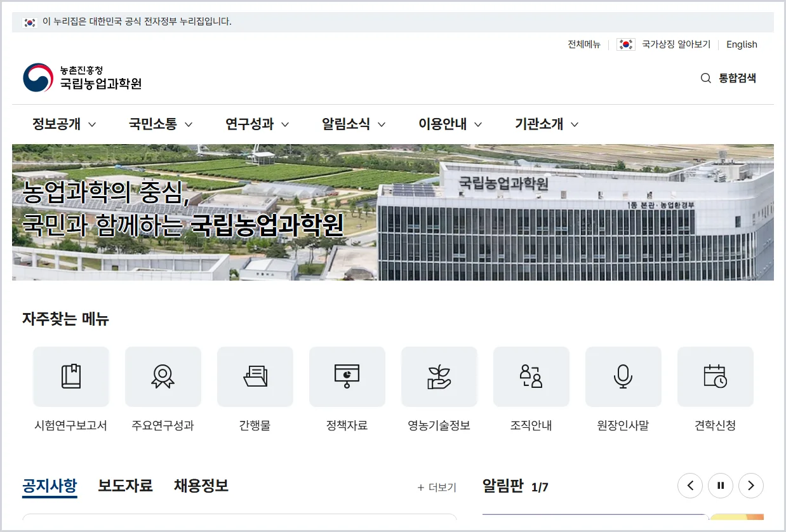
Task: Open 국가상징 알아보기 link
Action: coord(676,44)
